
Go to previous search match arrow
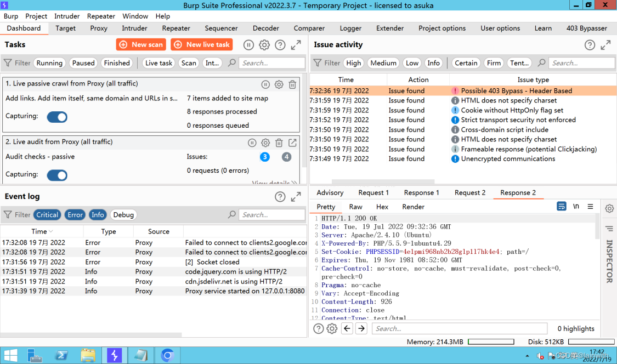(347, 328)
